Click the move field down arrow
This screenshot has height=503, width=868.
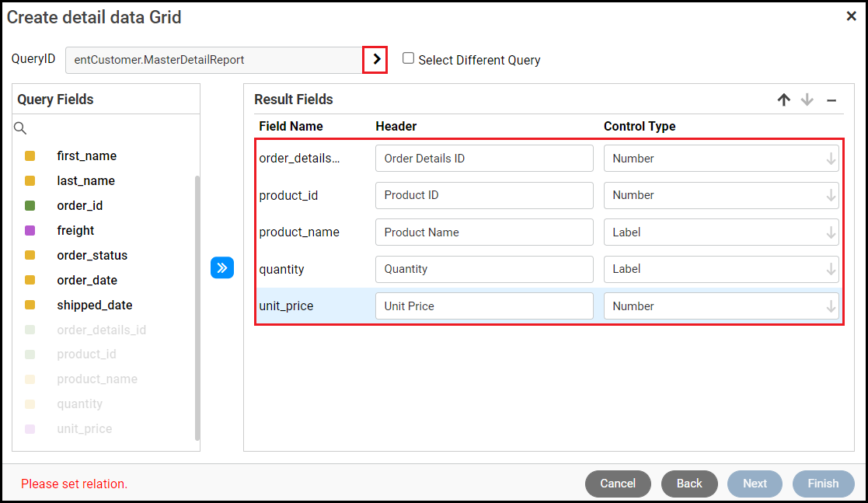click(807, 100)
